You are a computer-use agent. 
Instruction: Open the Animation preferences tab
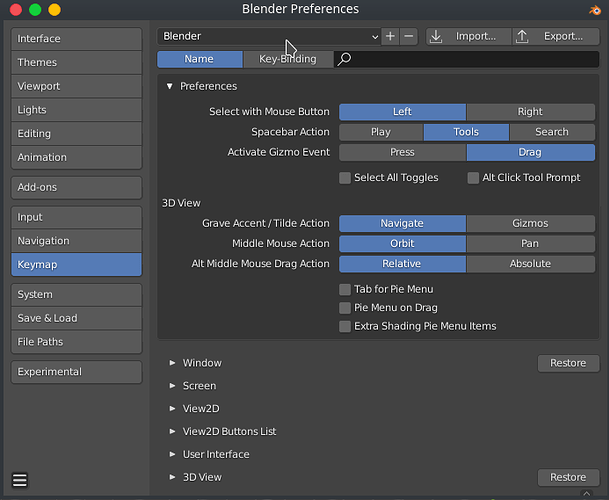pyautogui.click(x=77, y=157)
